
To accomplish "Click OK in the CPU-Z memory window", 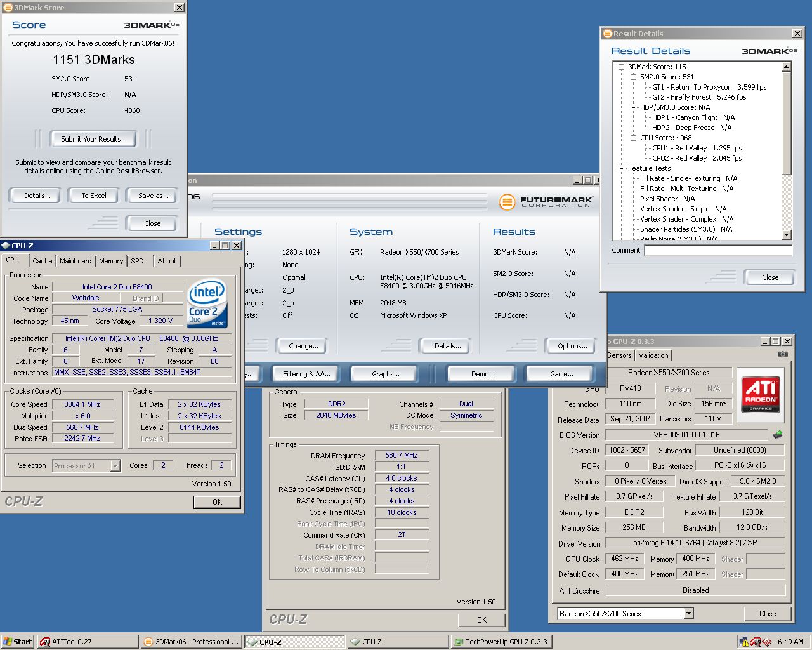I will tap(481, 620).
